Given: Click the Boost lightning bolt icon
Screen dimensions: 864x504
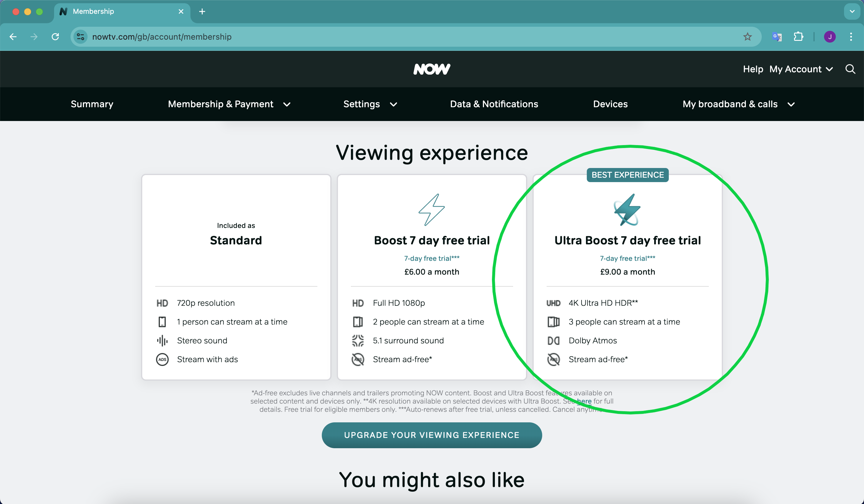Looking at the screenshot, I should 432,210.
